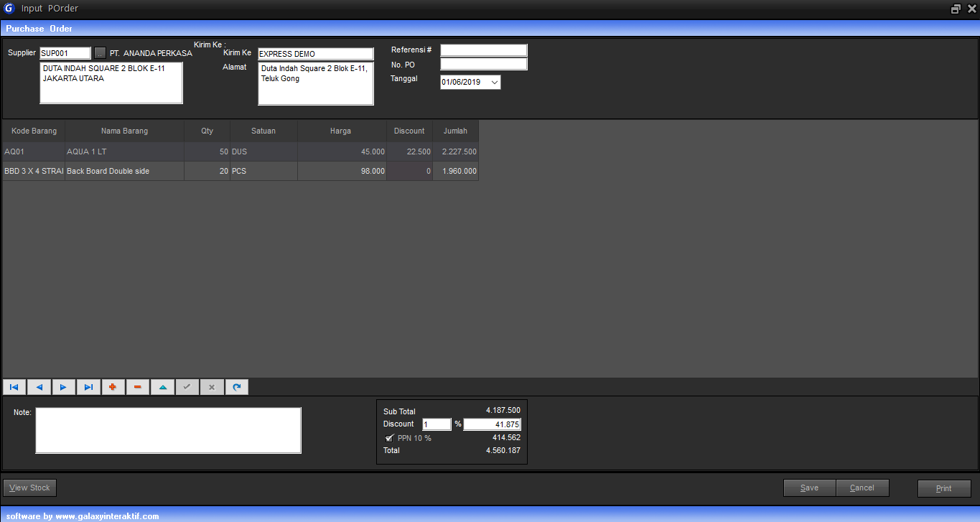Click the edit record triangle icon
Viewport: 980px width, 522px height.
162,387
